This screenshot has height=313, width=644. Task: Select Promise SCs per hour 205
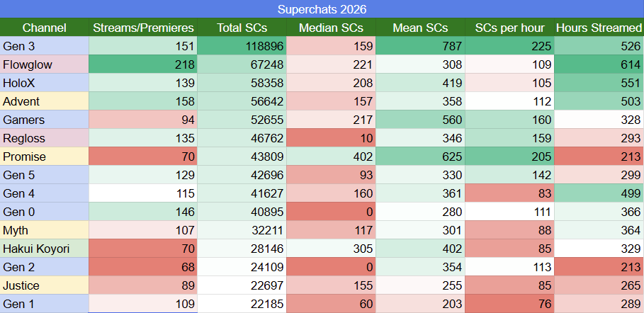click(509, 156)
